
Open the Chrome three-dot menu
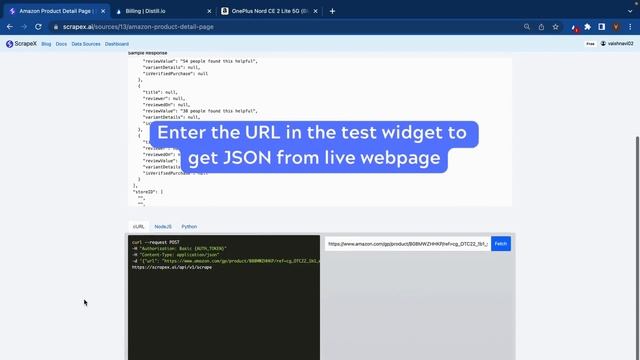click(630, 27)
